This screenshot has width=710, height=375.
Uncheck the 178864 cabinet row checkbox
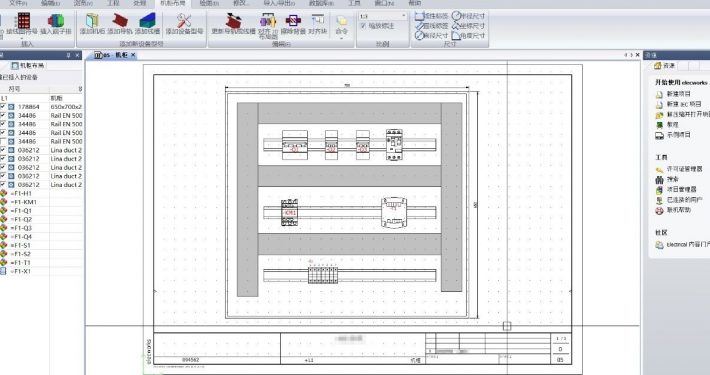click(x=3, y=107)
